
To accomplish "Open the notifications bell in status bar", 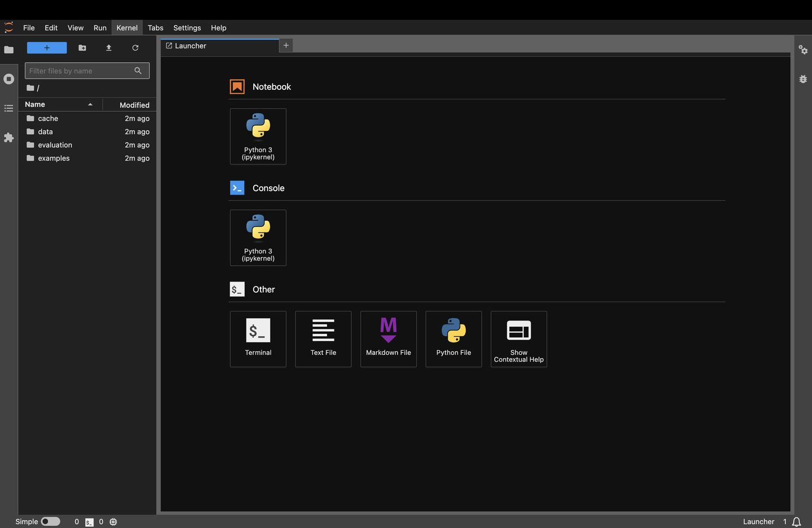I will click(x=796, y=522).
